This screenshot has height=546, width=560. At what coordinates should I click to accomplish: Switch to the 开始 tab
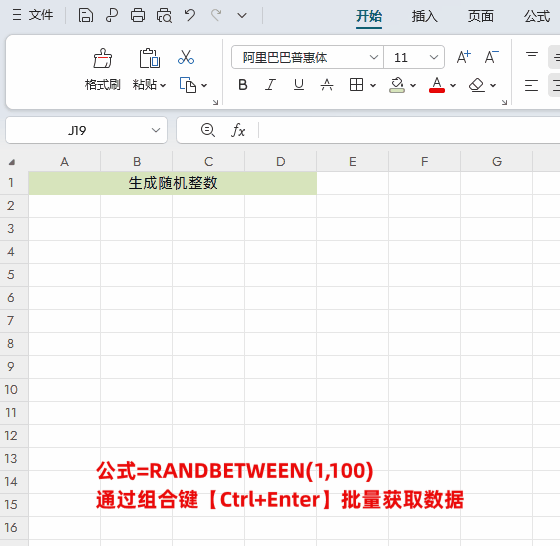[369, 16]
